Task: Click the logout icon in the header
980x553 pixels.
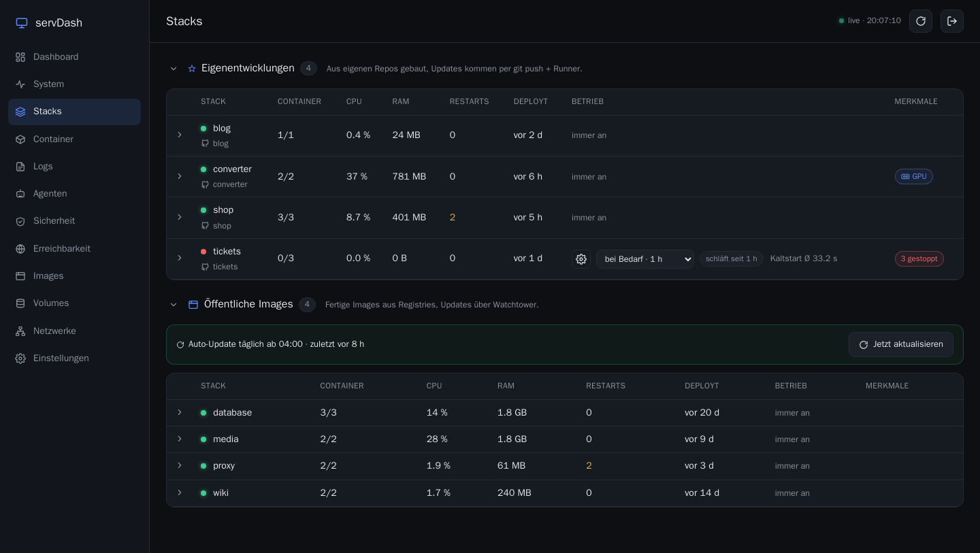Action: click(x=952, y=21)
